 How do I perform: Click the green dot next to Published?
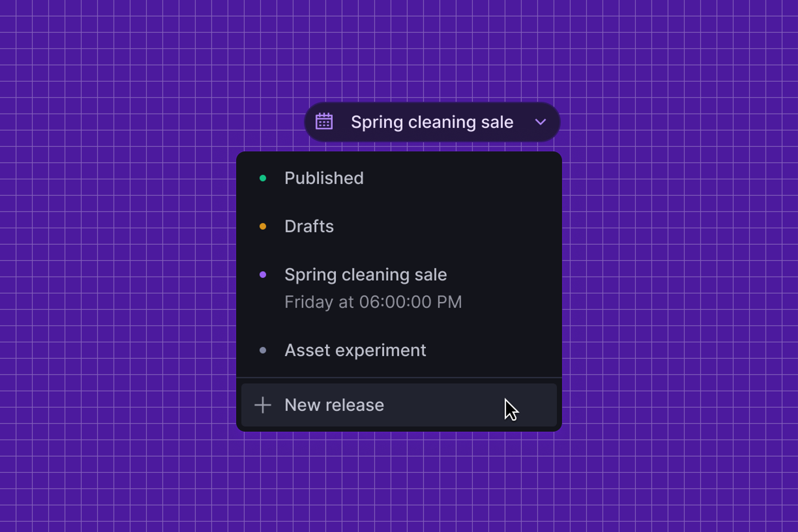point(263,178)
